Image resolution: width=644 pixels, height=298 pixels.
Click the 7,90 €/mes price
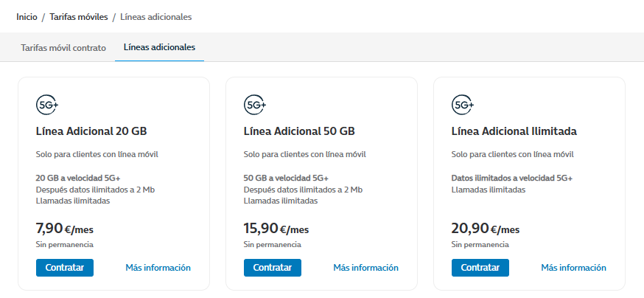click(65, 229)
